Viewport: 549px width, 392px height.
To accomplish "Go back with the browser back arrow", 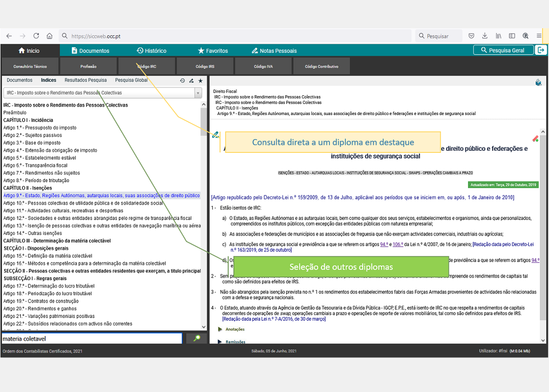I will tap(9, 36).
